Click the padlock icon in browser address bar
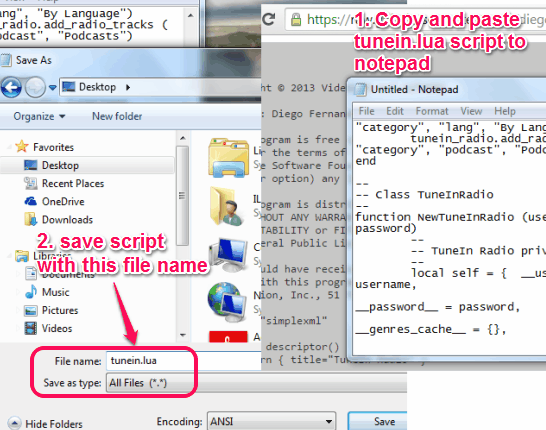Screen dimensions: 546x430 click(296, 19)
